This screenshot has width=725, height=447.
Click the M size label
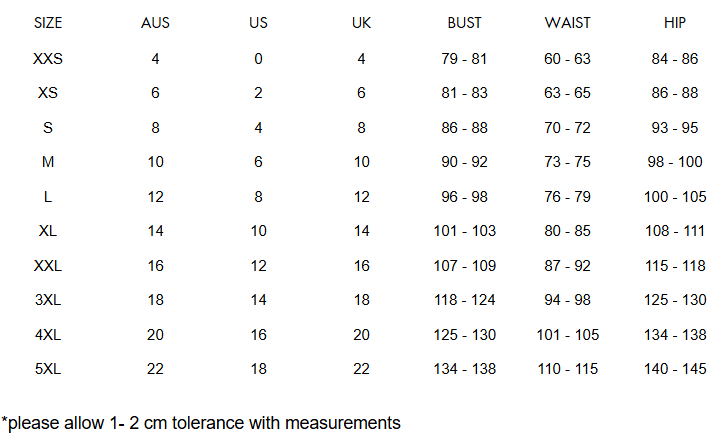48,162
